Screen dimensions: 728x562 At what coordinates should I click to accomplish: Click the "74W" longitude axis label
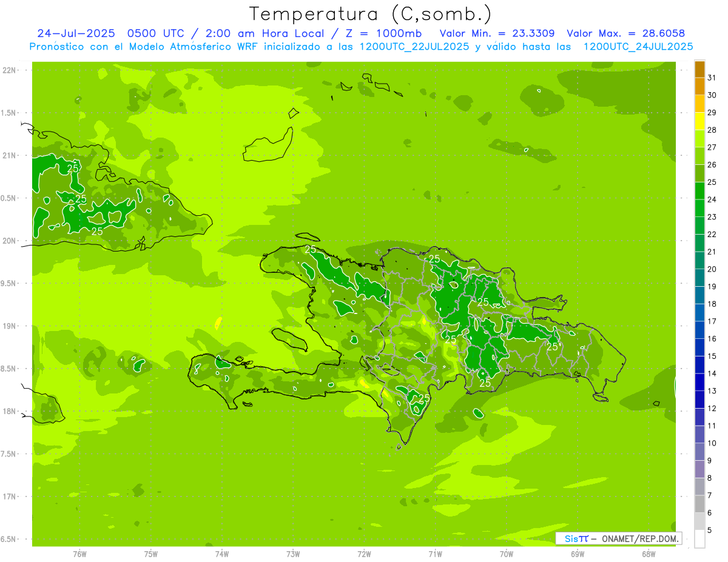pos(221,554)
